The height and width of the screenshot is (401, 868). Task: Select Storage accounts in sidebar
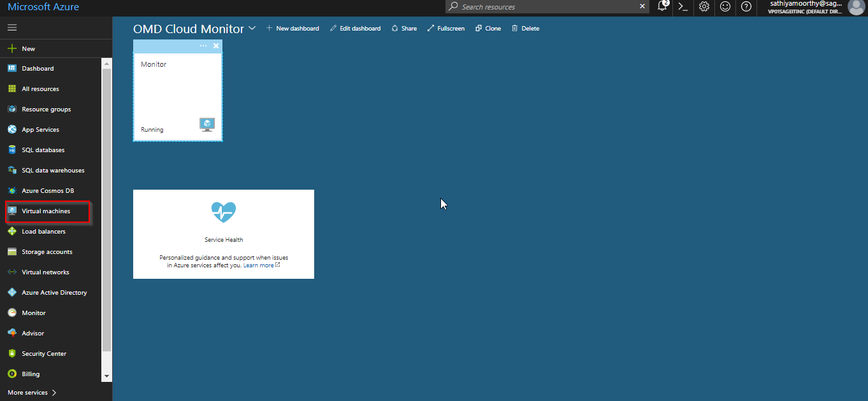47,252
